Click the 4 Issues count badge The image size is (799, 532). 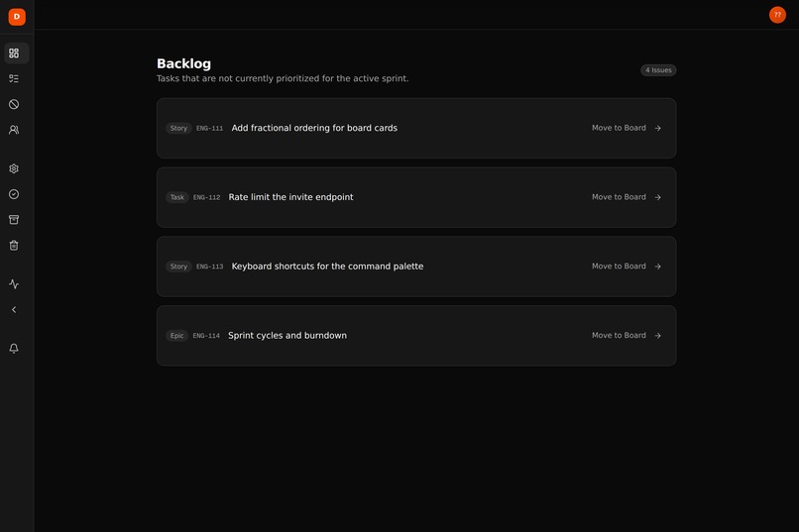pos(658,70)
